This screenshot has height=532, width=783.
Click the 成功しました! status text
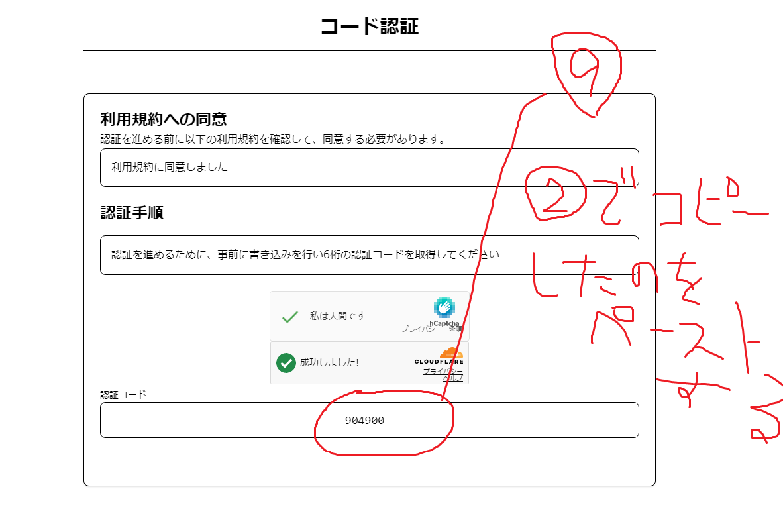click(x=329, y=363)
